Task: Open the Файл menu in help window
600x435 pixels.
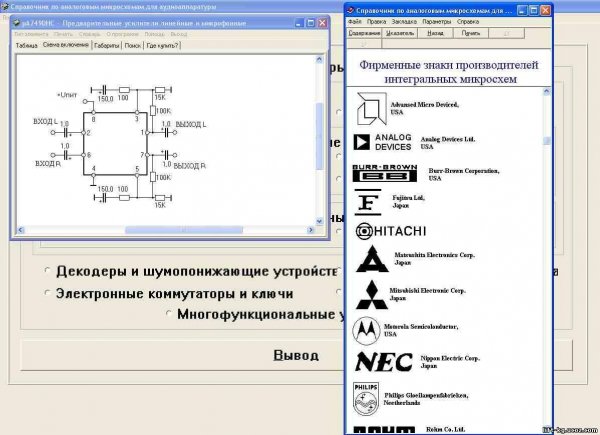Action: (x=355, y=22)
